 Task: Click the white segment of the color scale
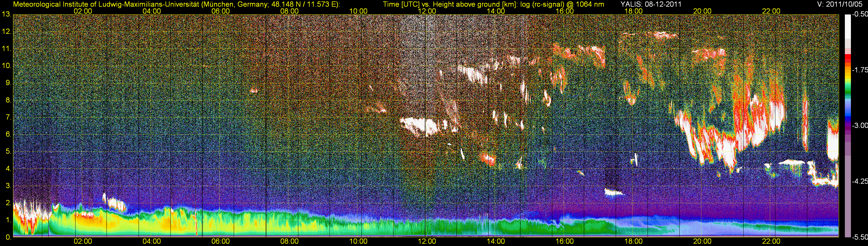(x=847, y=26)
